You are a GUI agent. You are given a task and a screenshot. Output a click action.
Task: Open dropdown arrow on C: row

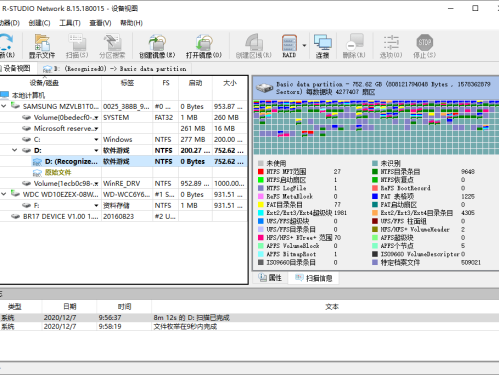coord(96,140)
